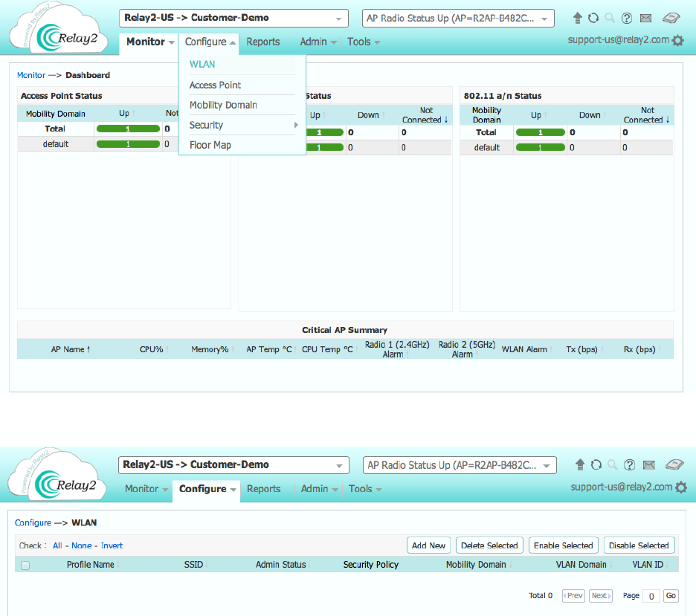The image size is (696, 616).
Task: Click the Delete Selected button
Action: (489, 545)
